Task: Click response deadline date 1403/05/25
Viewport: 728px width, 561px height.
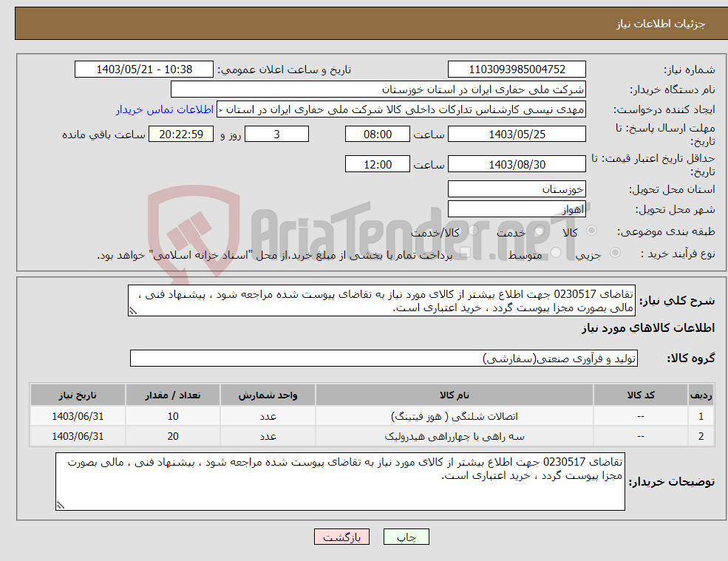Action: pos(517,135)
